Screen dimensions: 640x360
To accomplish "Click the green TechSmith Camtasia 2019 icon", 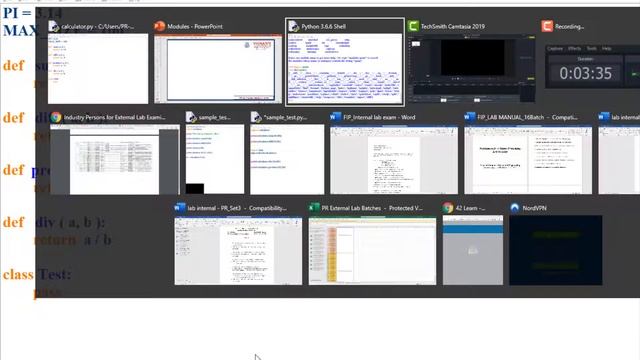I will (x=413, y=27).
